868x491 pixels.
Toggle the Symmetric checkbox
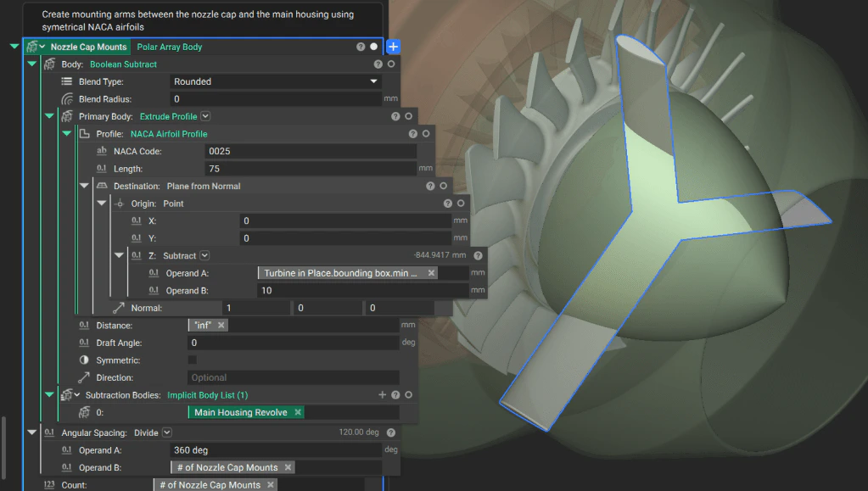point(192,360)
